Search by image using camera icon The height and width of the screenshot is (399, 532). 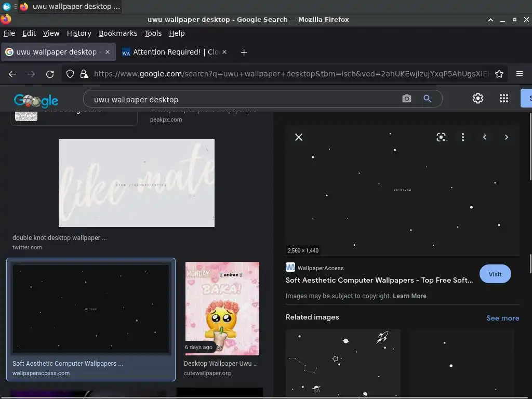406,99
